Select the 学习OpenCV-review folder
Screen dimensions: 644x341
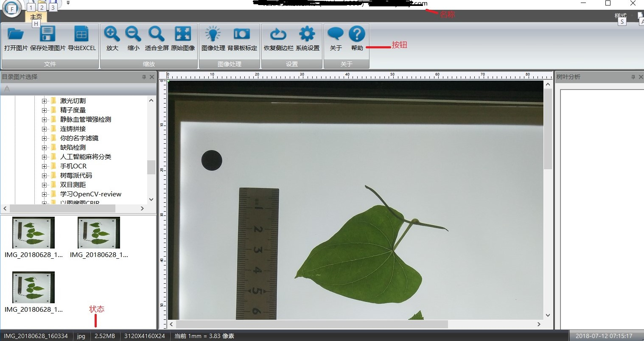pyautogui.click(x=90, y=194)
